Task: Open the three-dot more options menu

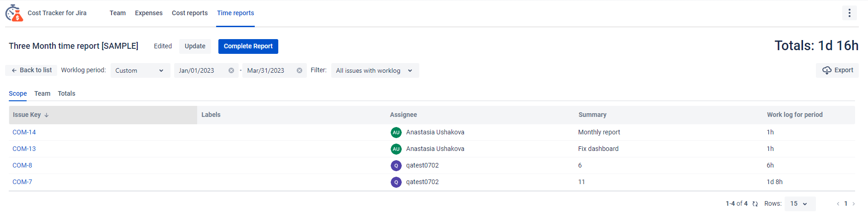Action: pyautogui.click(x=850, y=13)
